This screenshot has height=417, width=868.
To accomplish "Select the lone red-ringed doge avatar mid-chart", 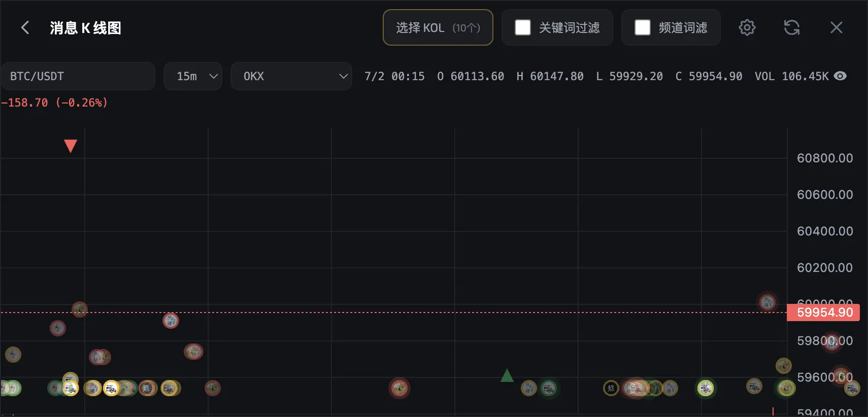I will (399, 389).
